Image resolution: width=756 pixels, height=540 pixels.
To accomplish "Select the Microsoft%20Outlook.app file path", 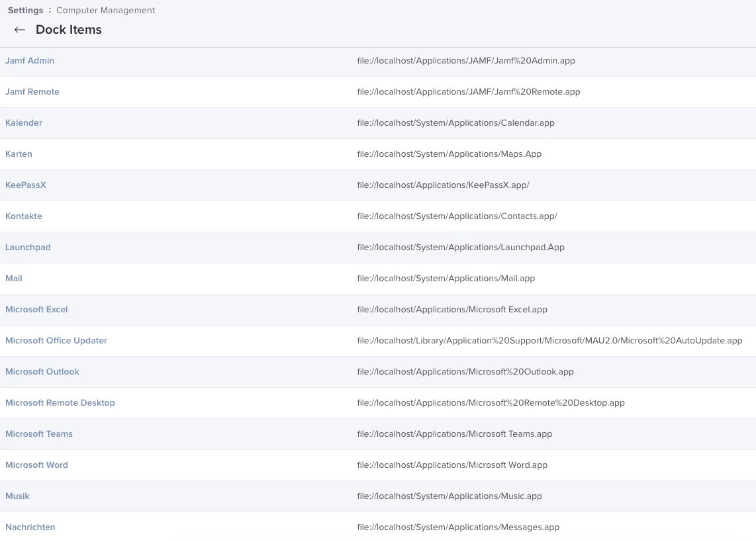I will point(465,372).
